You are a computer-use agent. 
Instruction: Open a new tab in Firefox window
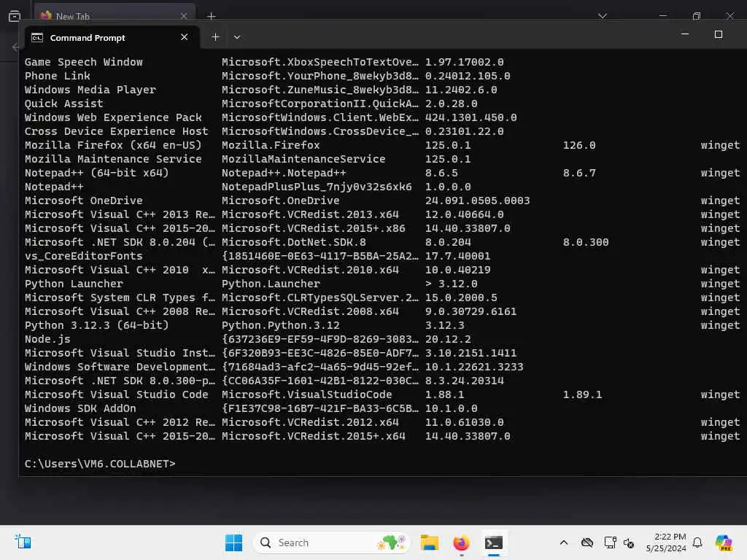click(212, 16)
